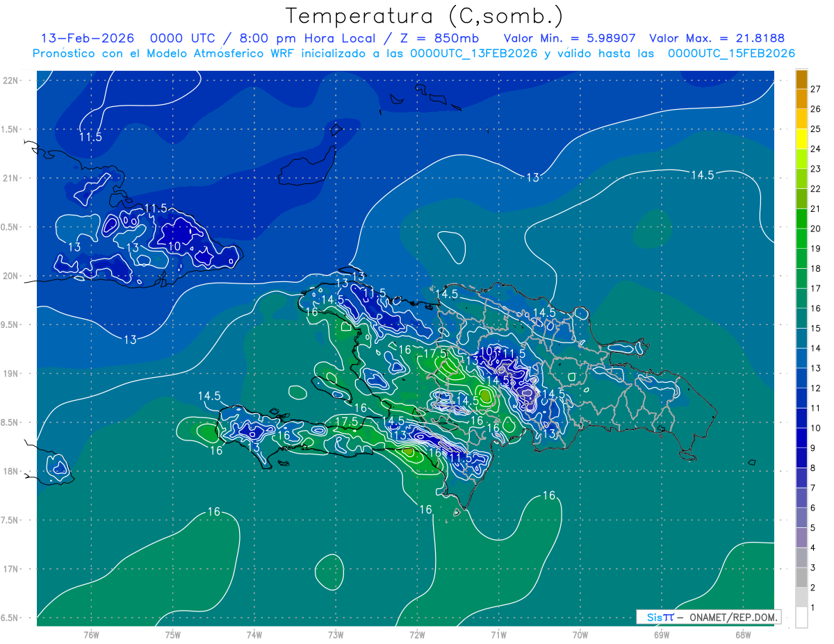Click the 72W longitude axis label
The image size is (834, 644).
(417, 635)
